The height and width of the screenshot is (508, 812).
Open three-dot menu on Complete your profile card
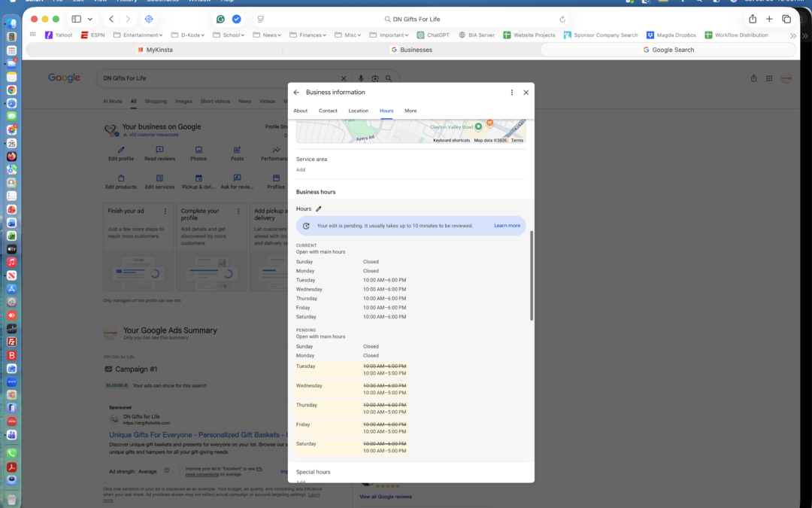coord(238,211)
